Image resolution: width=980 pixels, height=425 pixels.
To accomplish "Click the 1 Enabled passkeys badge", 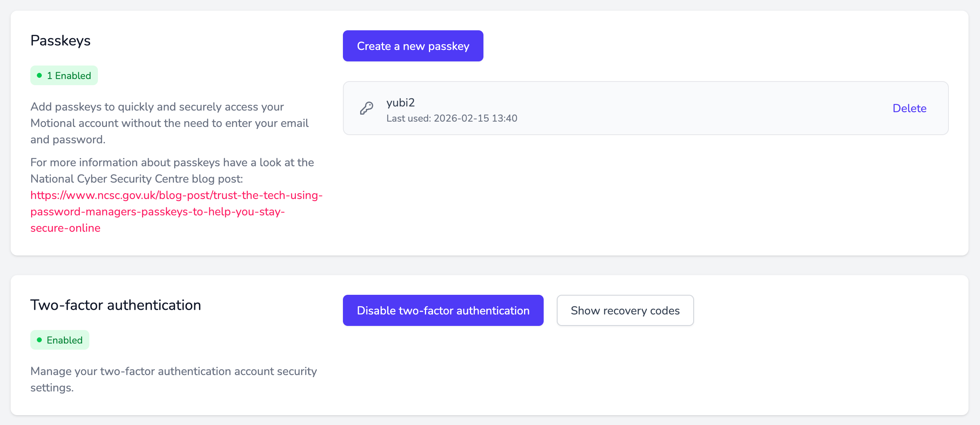I will (64, 75).
